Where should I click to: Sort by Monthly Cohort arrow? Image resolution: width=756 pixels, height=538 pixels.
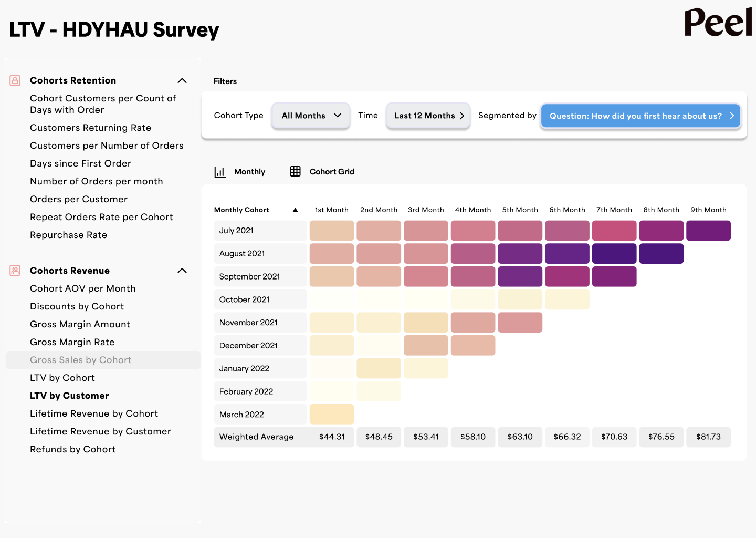pyautogui.click(x=295, y=210)
